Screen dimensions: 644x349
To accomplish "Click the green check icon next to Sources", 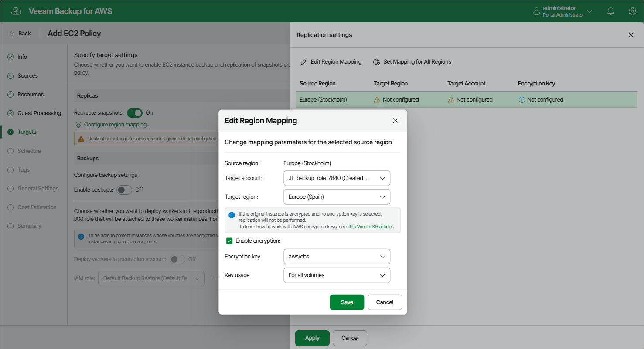I will (10, 76).
